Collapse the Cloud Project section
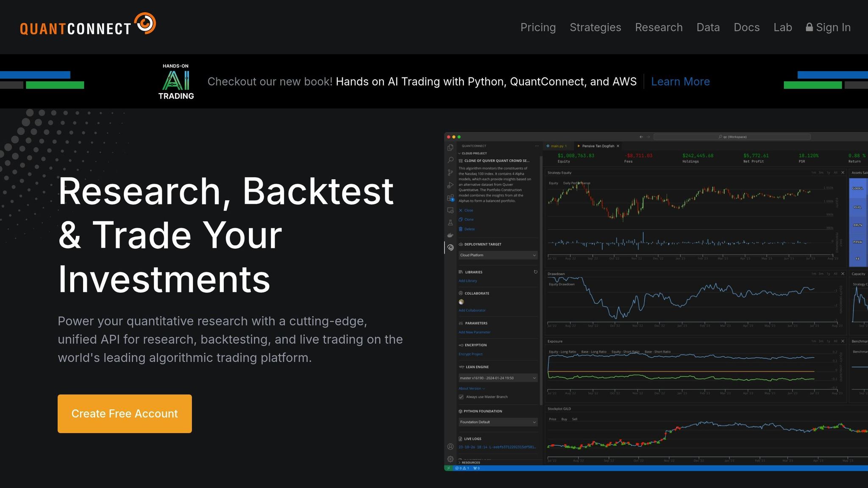 [x=460, y=153]
